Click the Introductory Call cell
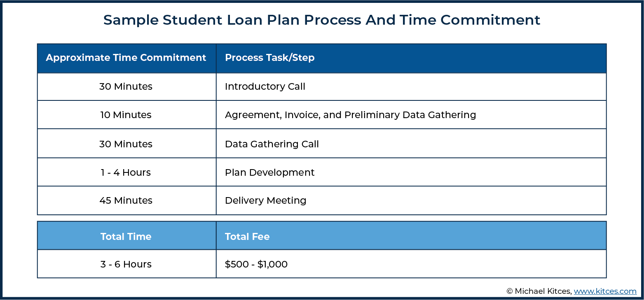644x300 pixels. [x=411, y=86]
